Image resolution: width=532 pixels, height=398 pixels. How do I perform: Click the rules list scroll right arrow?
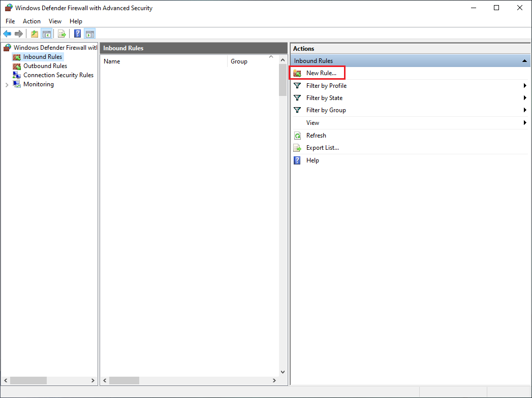[x=274, y=381]
